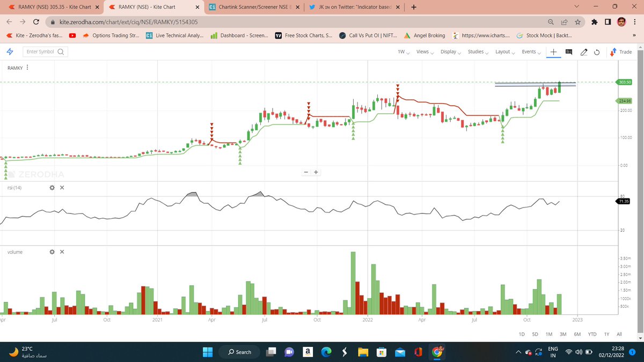Go back to the previous page

tap(10, 22)
